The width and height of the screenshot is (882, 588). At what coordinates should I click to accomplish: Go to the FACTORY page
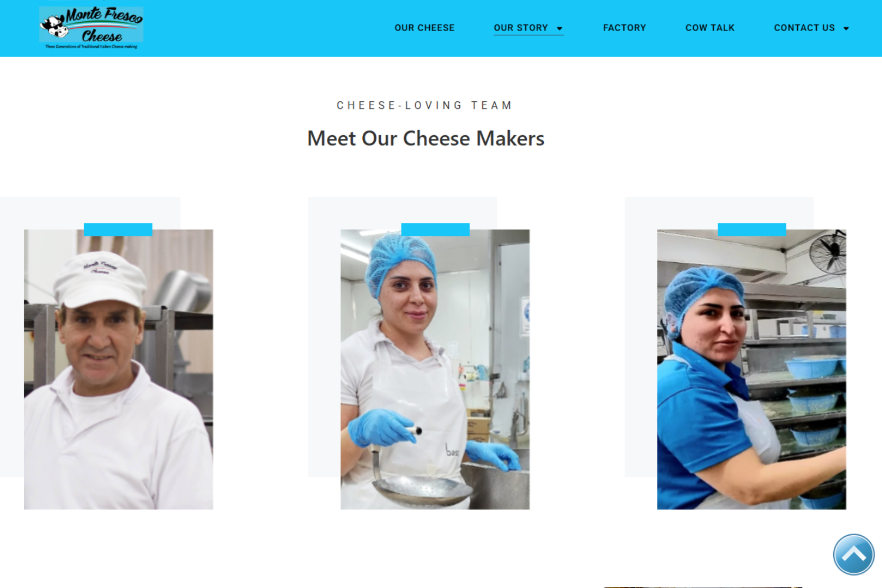click(624, 28)
